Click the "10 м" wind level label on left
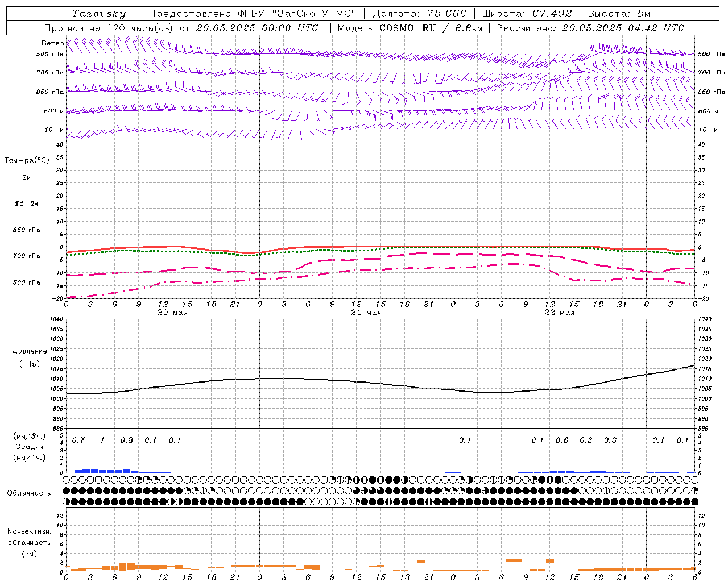728x582 pixels. tap(55, 130)
